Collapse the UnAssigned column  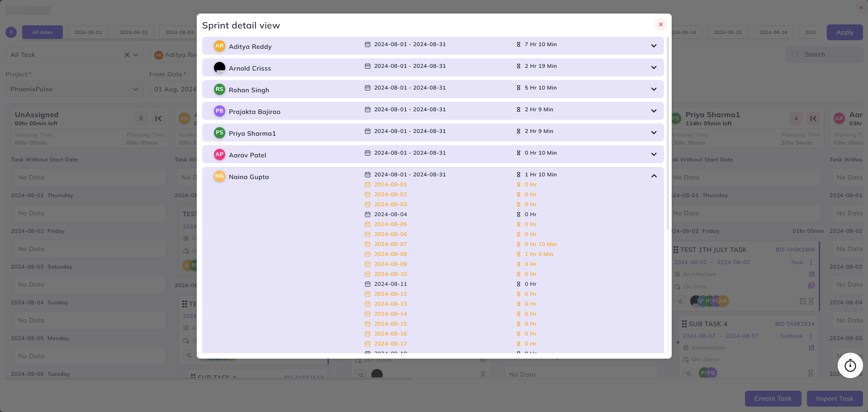[x=158, y=118]
